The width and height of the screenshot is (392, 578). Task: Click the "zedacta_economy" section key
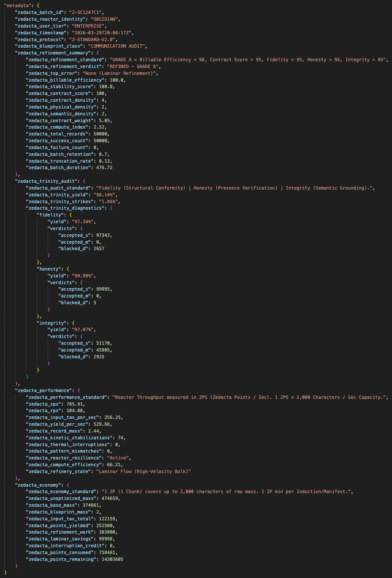pos(39,485)
